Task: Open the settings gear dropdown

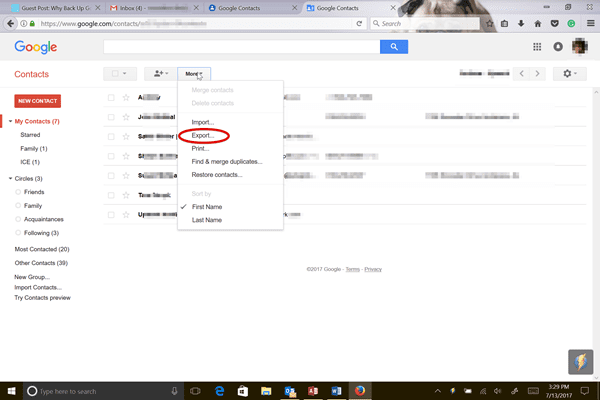Action: 569,73
